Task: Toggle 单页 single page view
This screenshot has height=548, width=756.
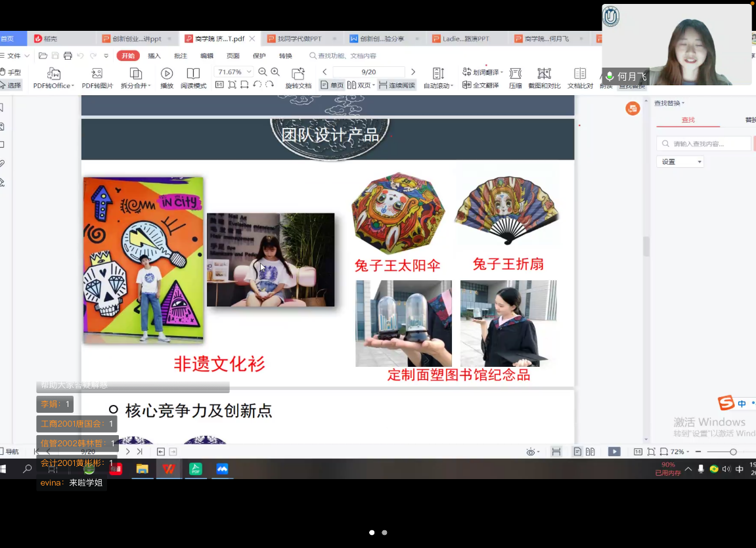Action: point(332,85)
